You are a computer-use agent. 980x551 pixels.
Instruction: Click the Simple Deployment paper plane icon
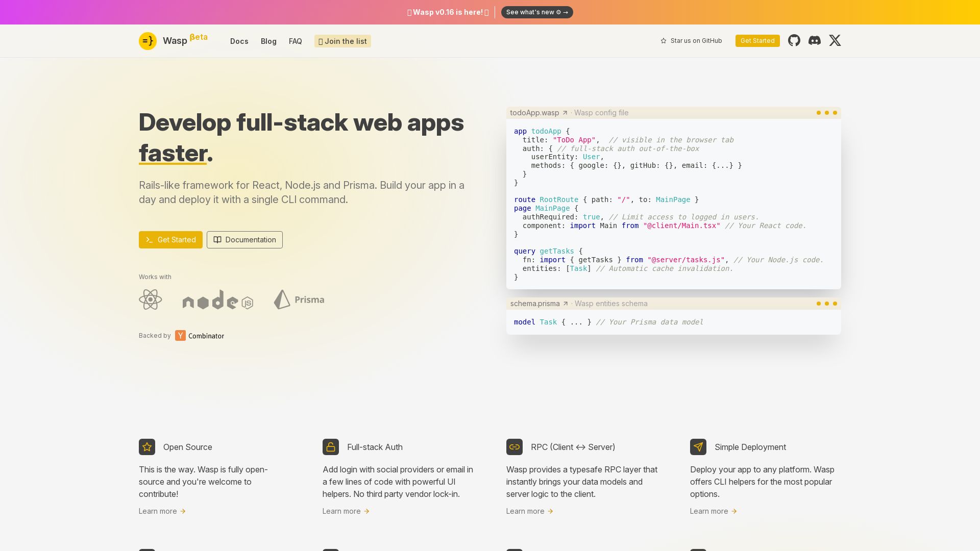[x=698, y=447]
